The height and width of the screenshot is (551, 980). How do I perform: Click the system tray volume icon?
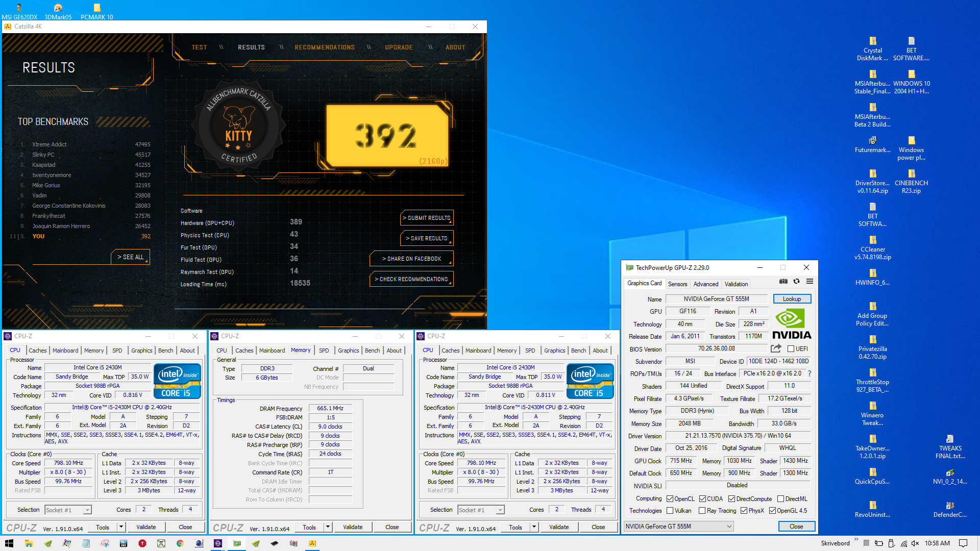click(x=915, y=543)
